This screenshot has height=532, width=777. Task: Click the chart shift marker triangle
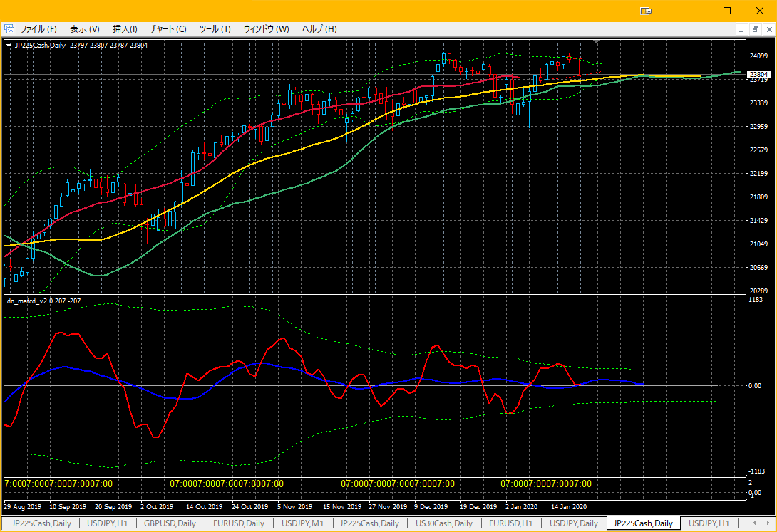597,42
